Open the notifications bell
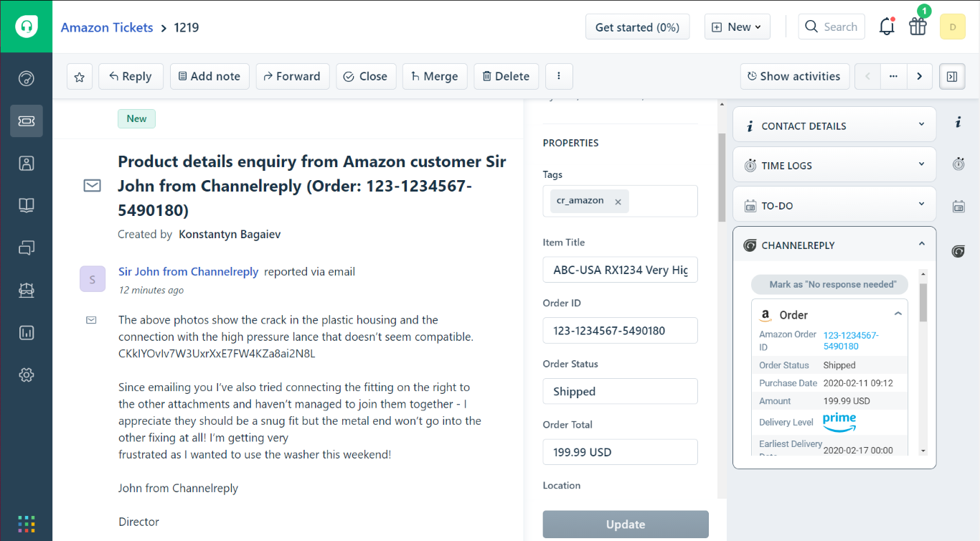This screenshot has height=541, width=980. click(x=887, y=27)
